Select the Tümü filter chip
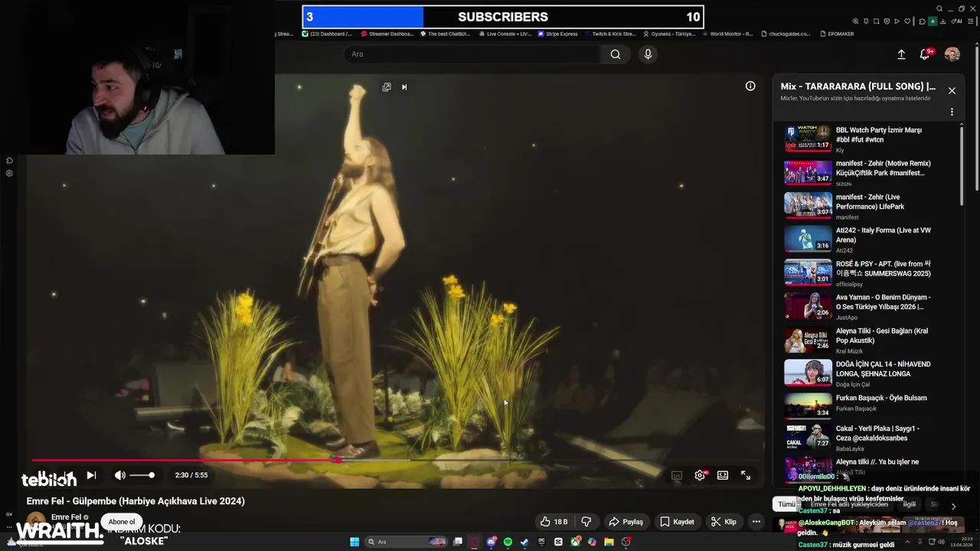 tap(787, 504)
